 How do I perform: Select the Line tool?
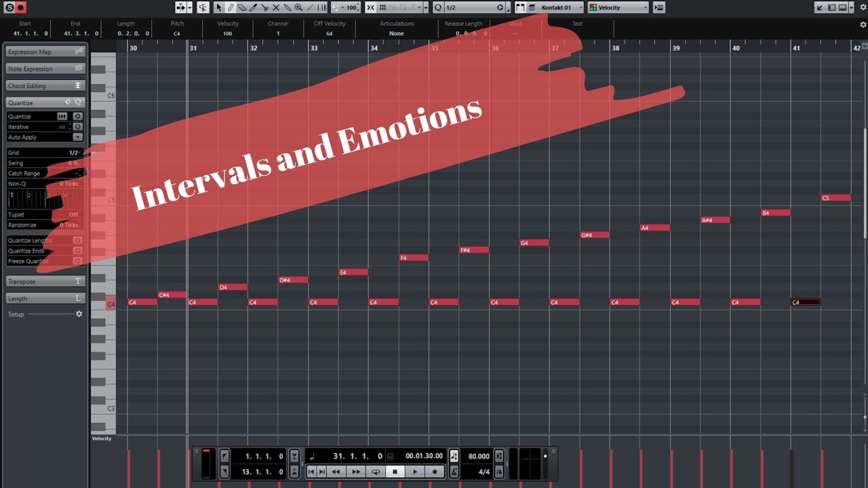(x=310, y=7)
